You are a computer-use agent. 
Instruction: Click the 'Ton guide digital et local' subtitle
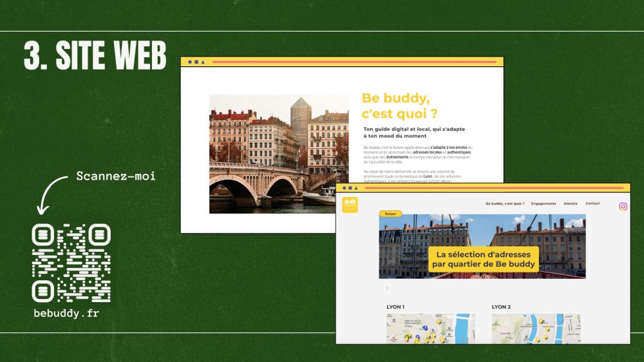click(x=414, y=132)
